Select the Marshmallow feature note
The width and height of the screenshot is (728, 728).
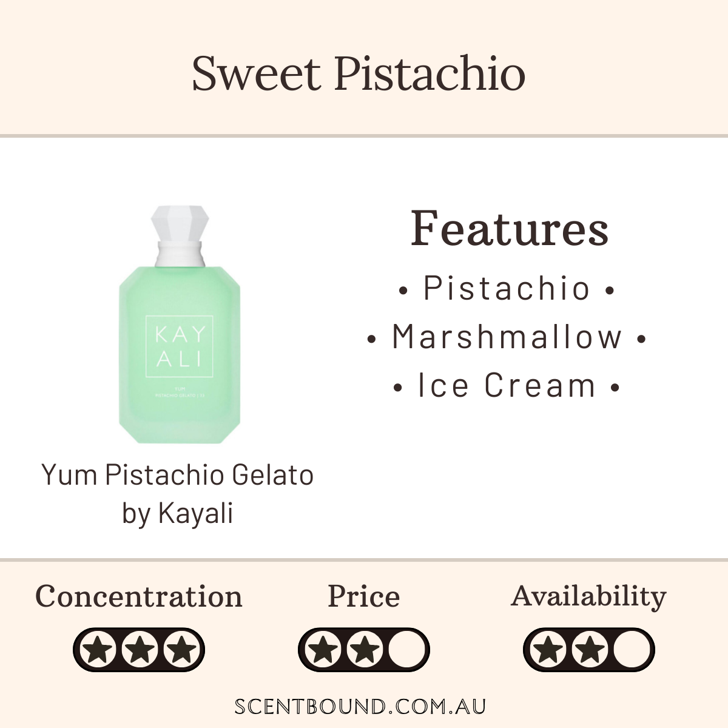[507, 337]
